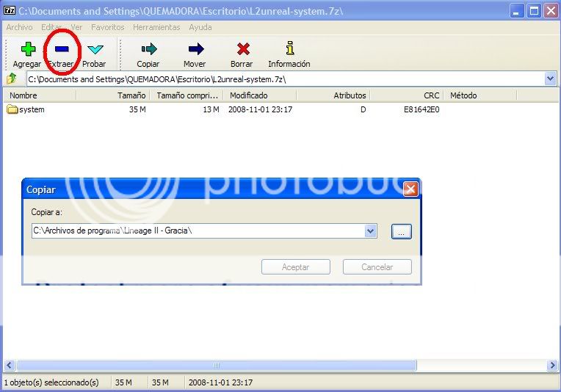Sort by CRC column header
Image resolution: width=561 pixels, height=392 pixels.
coord(407,95)
